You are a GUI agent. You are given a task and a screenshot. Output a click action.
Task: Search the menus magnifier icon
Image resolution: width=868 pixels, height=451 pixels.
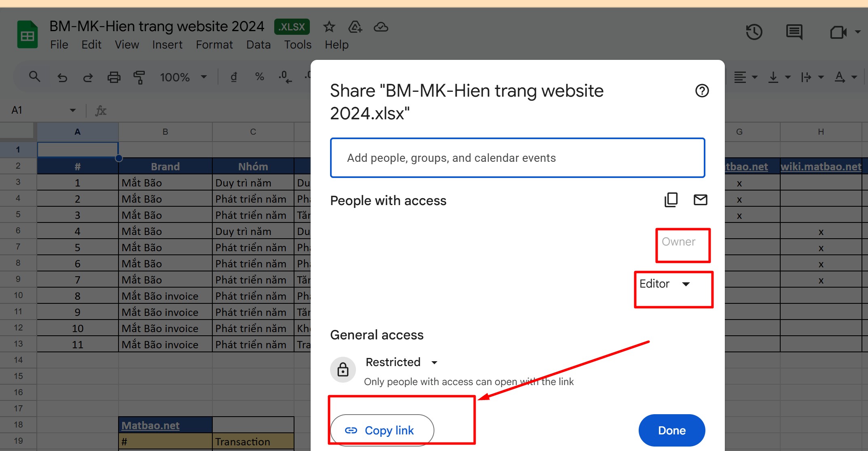tap(34, 76)
